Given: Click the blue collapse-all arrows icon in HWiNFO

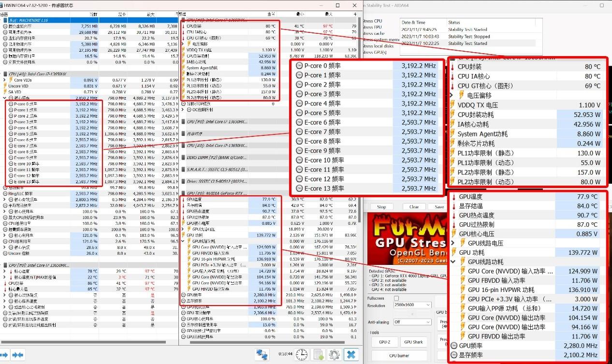Looking at the screenshot, I should point(18,355).
